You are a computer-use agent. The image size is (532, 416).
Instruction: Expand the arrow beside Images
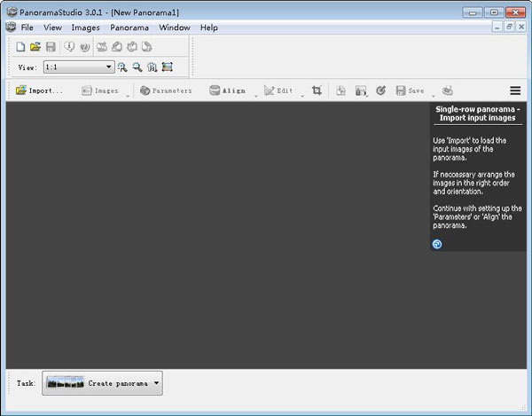[128, 97]
